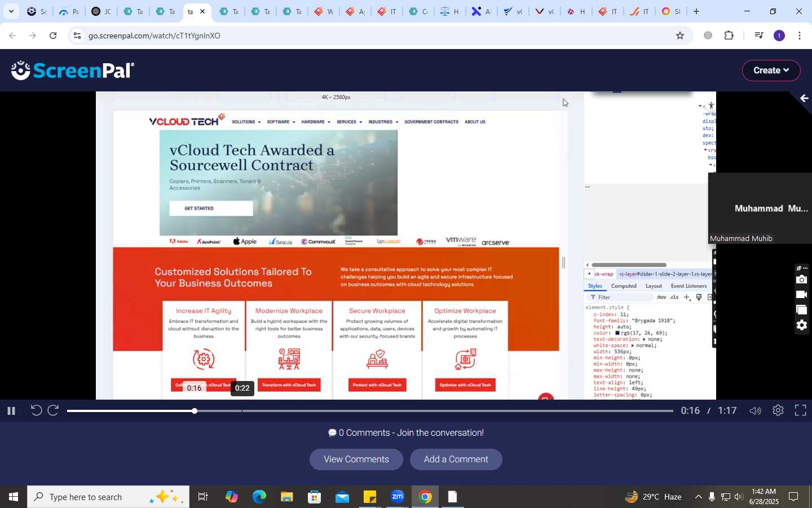This screenshot has height=508, width=812.
Task: Open the Chrome profile avatar
Action: click(779, 36)
